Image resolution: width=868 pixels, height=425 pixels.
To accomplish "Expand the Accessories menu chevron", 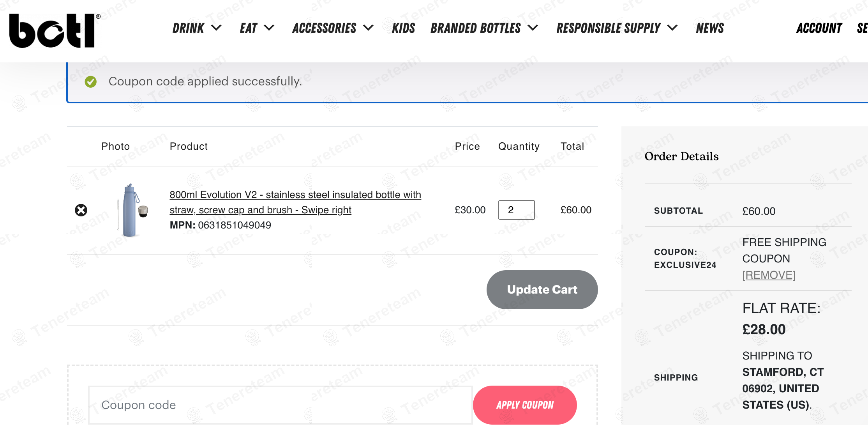I will tap(369, 28).
